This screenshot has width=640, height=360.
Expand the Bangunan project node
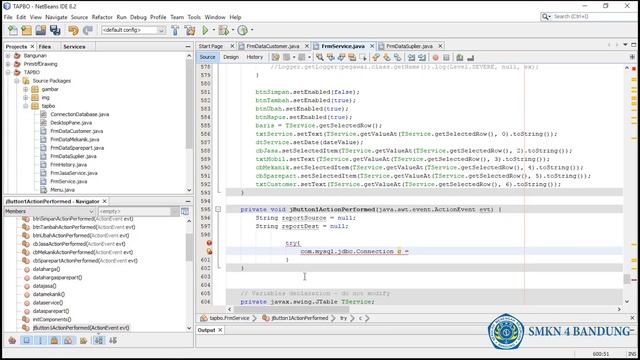[8, 56]
